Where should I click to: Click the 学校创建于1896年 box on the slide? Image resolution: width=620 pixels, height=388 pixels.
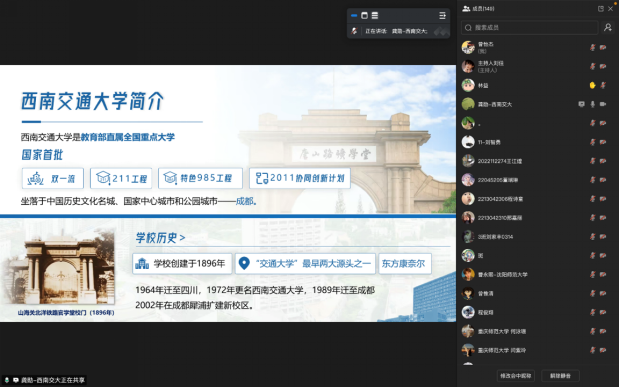click(182, 264)
